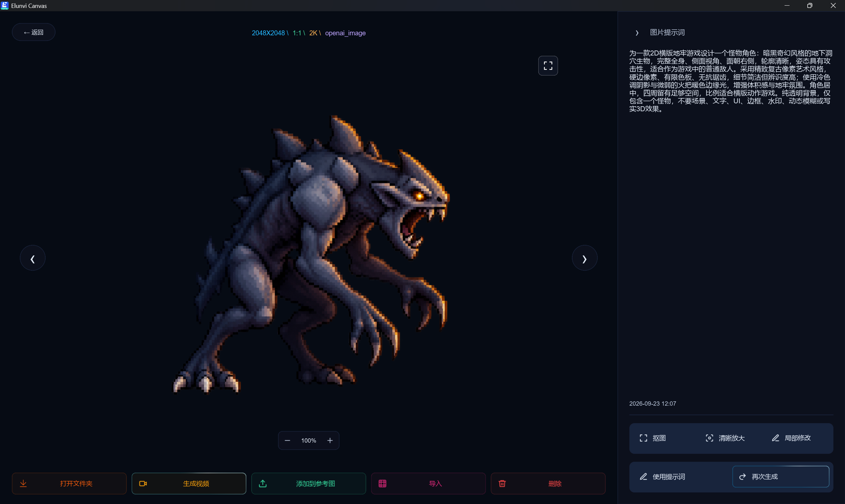Click the redo arrow icon in 再次生成
Viewport: 845px width, 504px height.
[x=742, y=477]
